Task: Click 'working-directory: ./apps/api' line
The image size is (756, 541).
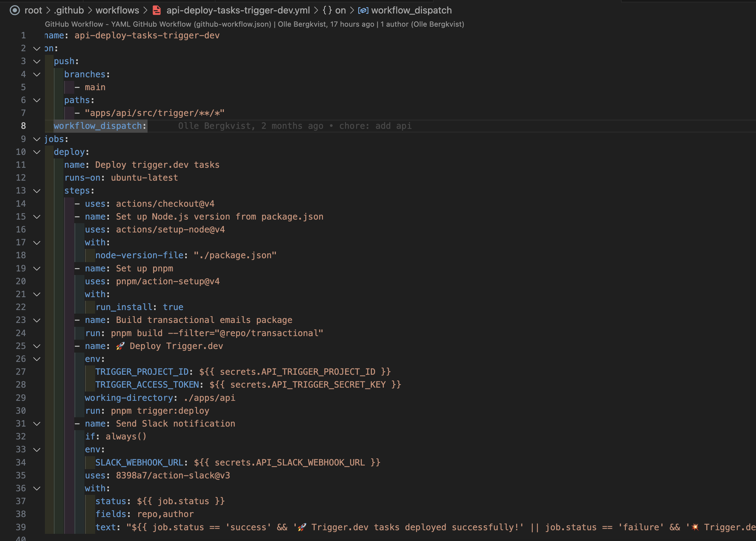Action: [x=160, y=398]
